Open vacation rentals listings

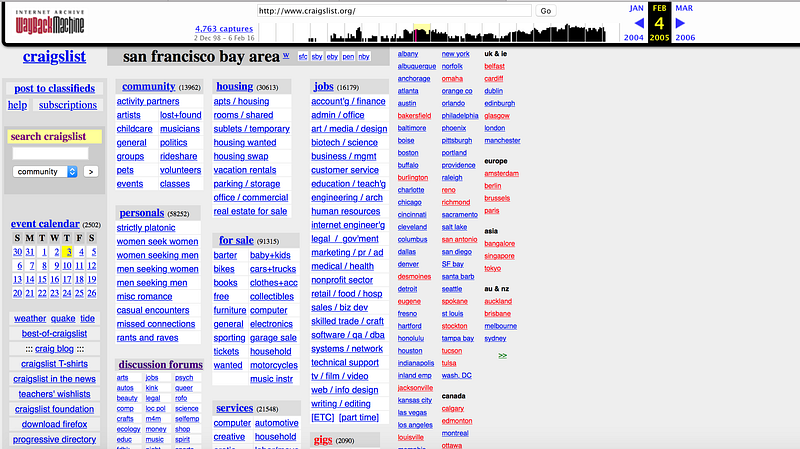pos(245,170)
